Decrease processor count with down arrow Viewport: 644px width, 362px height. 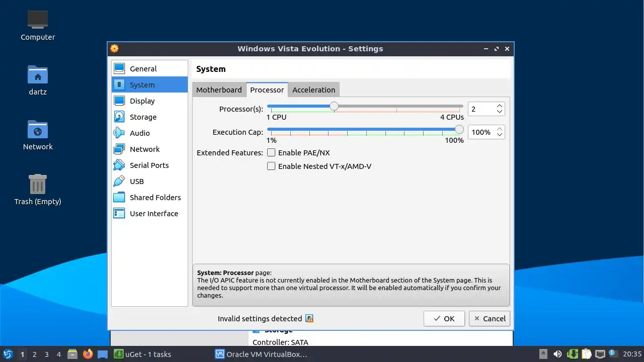coord(499,112)
